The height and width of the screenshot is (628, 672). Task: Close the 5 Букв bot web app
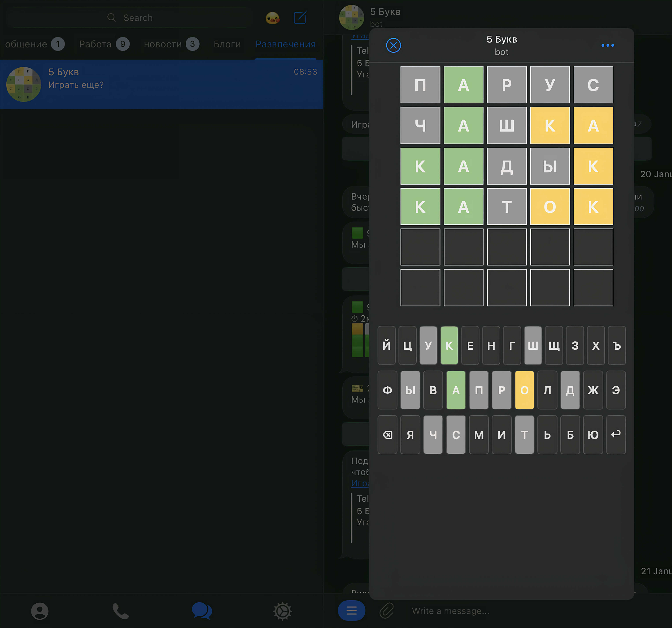tap(393, 45)
